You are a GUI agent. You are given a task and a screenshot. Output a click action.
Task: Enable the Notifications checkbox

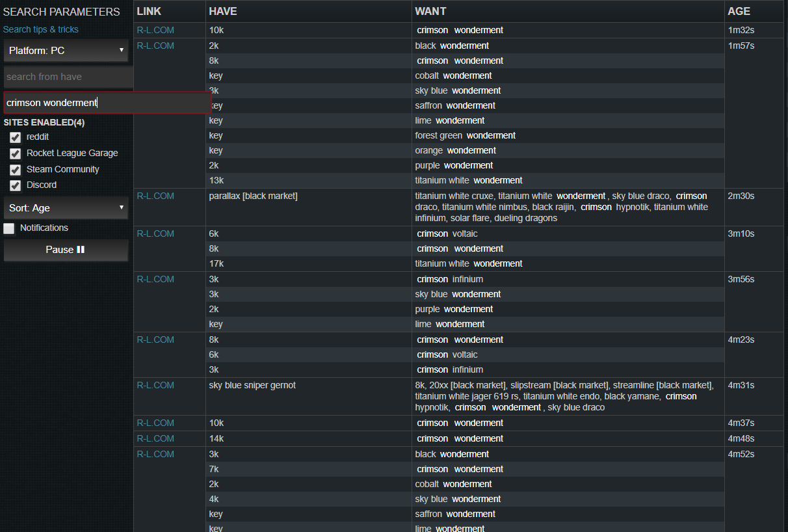click(x=9, y=228)
